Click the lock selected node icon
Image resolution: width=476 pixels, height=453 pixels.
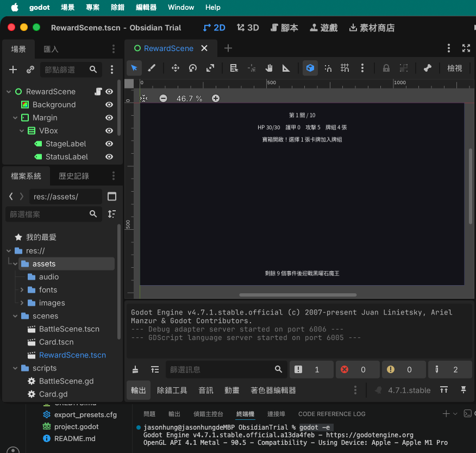click(x=386, y=68)
